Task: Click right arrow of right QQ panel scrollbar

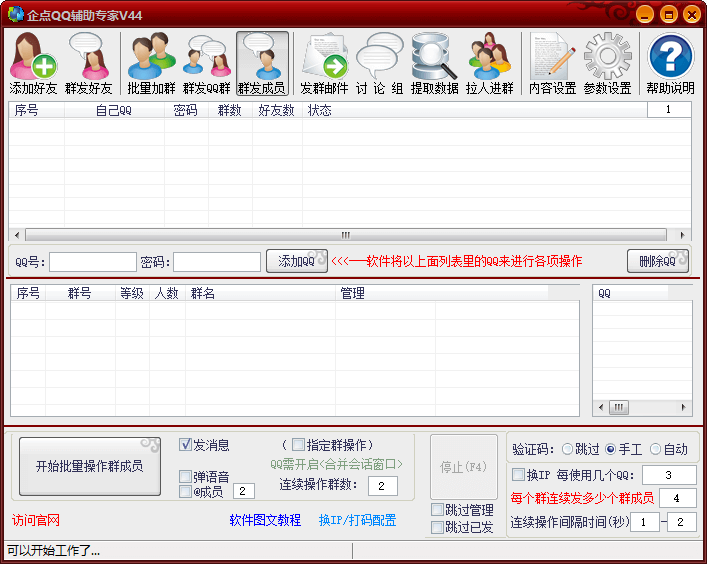Action: click(x=684, y=408)
